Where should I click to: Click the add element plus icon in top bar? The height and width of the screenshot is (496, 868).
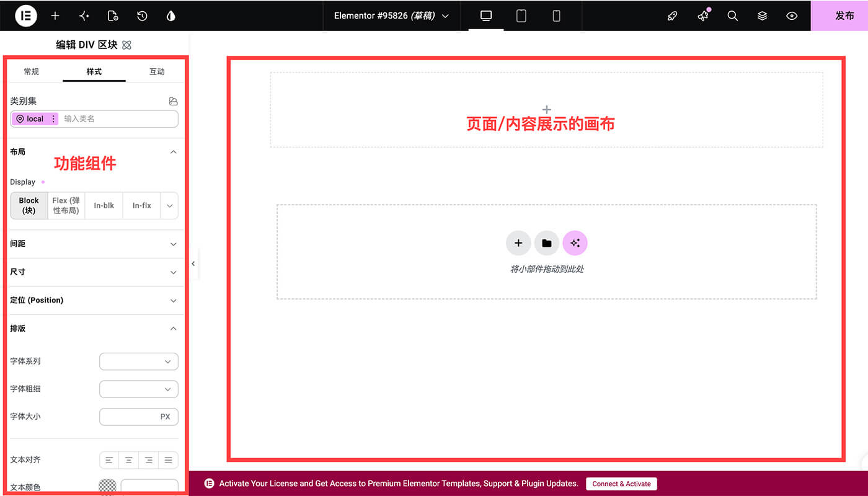click(55, 16)
